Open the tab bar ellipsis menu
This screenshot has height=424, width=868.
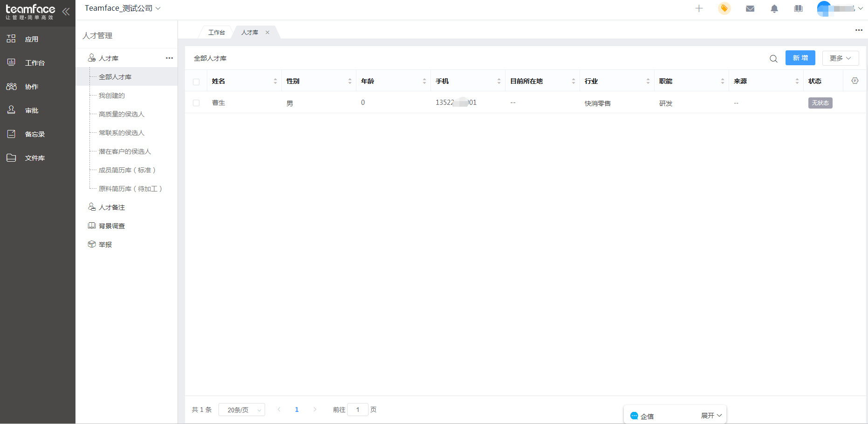(x=859, y=30)
